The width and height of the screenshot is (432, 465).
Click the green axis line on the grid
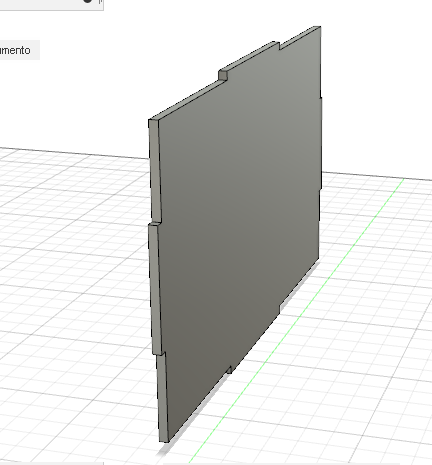click(x=297, y=320)
